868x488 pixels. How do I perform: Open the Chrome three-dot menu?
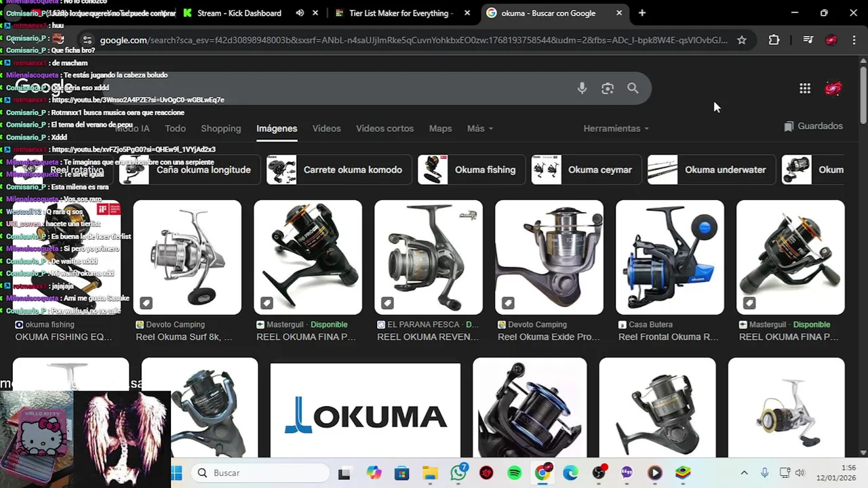(x=854, y=40)
